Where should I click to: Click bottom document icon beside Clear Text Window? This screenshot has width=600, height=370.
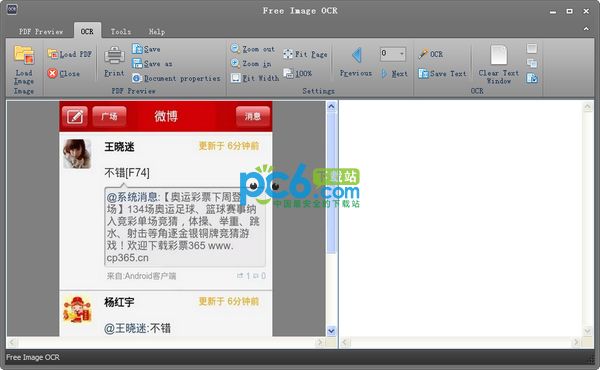click(x=532, y=78)
